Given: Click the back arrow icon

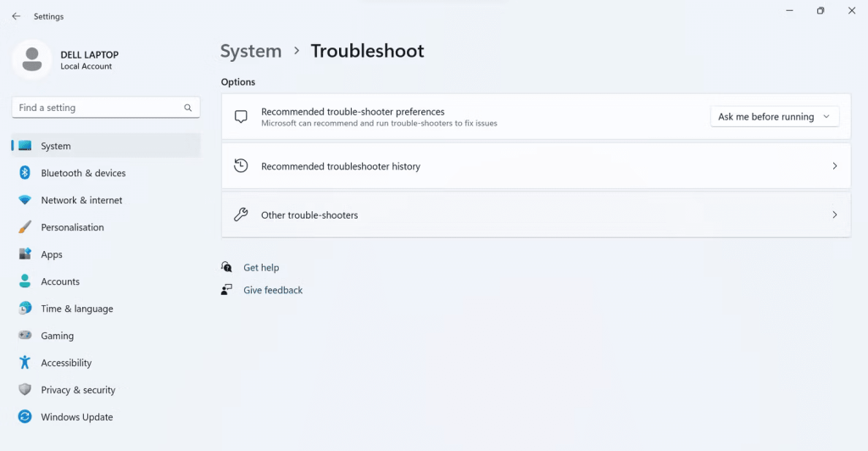Looking at the screenshot, I should click(x=16, y=17).
